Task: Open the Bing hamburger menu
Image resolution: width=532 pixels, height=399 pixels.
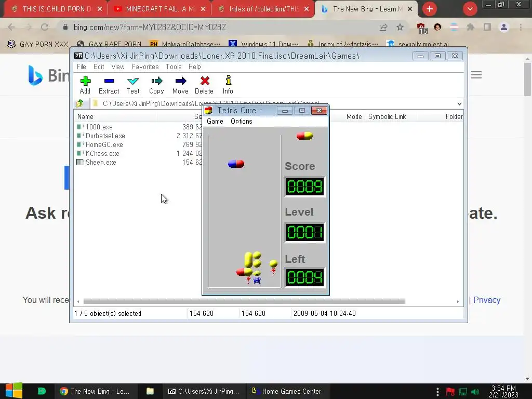Action: [476, 75]
